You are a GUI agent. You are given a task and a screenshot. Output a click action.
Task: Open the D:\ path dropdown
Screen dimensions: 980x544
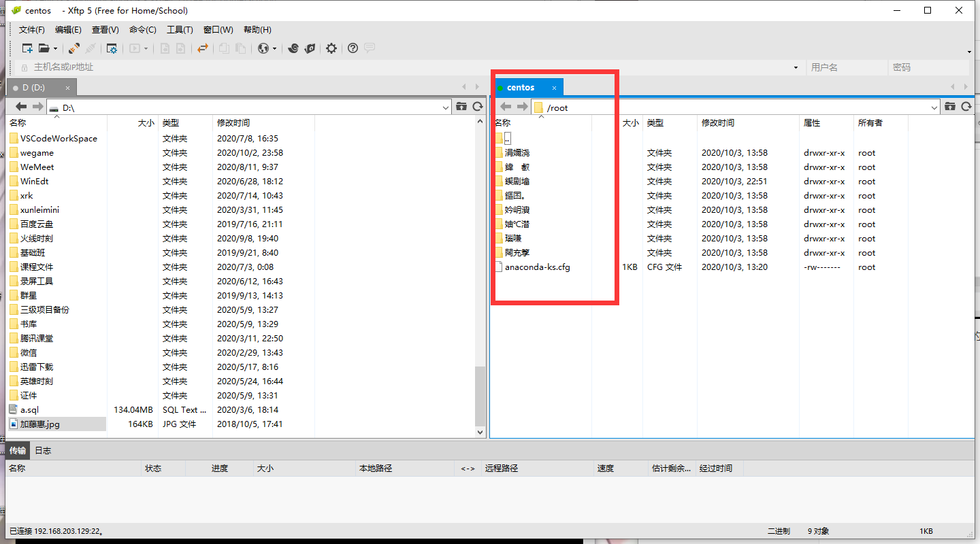tap(446, 107)
